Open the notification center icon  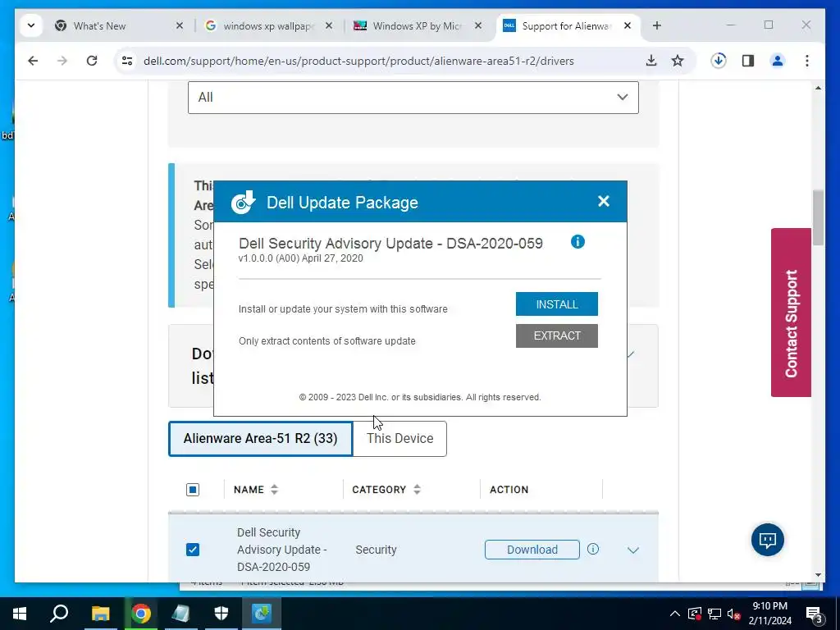pyautogui.click(x=814, y=614)
